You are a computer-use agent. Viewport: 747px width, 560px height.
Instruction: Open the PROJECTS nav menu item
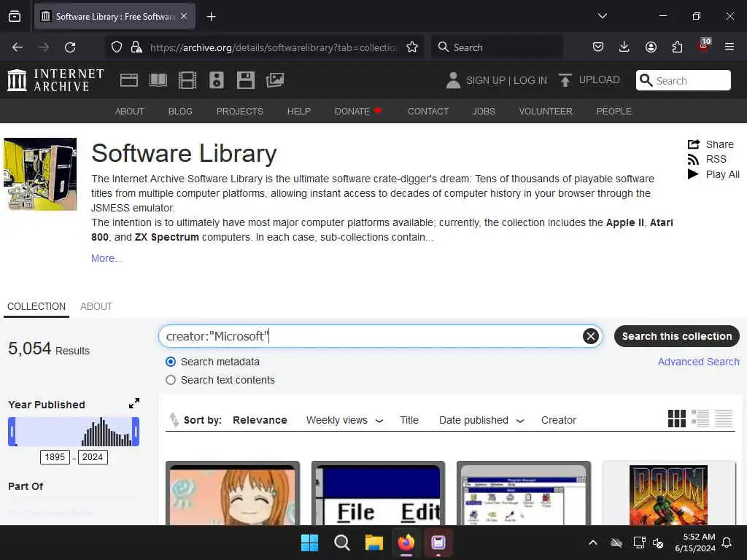point(239,112)
